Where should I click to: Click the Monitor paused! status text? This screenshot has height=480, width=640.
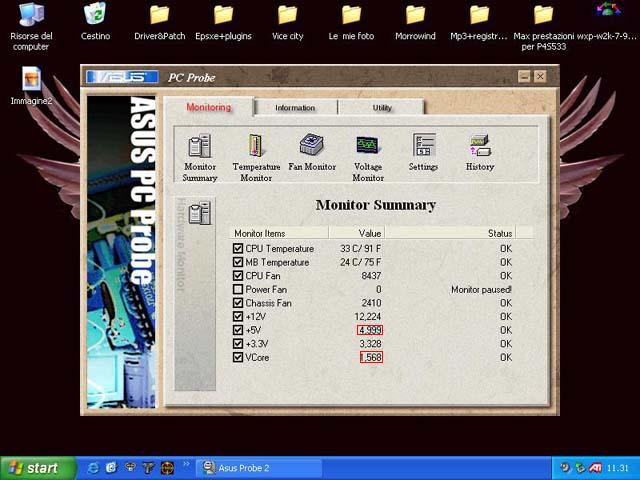(x=481, y=289)
